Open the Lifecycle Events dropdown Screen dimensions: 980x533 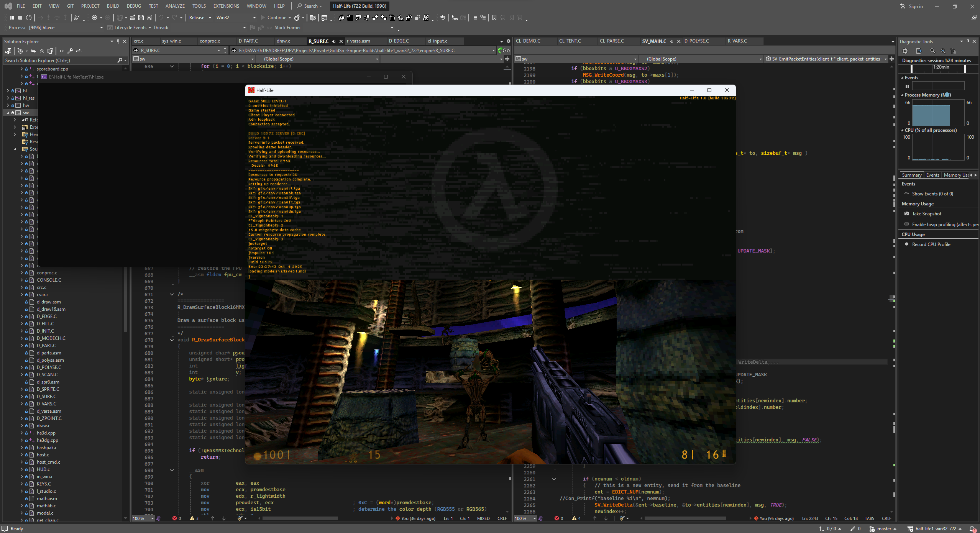tap(130, 28)
